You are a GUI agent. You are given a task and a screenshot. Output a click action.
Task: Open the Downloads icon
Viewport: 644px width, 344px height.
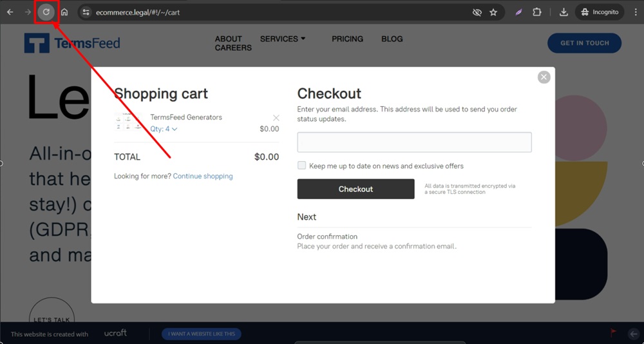(x=564, y=12)
